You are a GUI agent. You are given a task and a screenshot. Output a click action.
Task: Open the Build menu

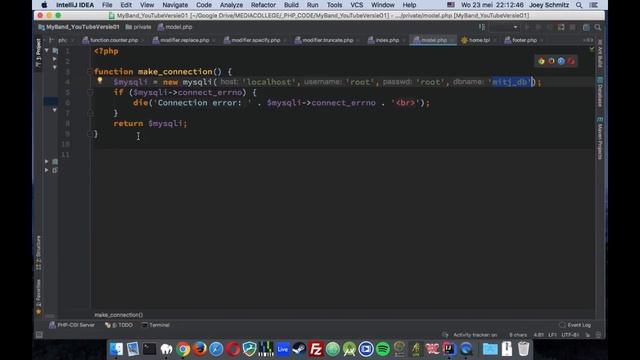point(291,5)
